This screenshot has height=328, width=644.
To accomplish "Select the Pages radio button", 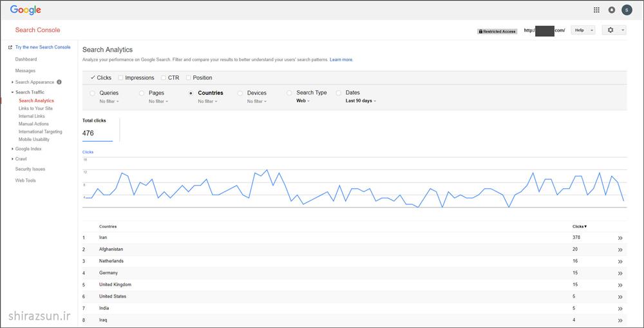I will [x=142, y=93].
